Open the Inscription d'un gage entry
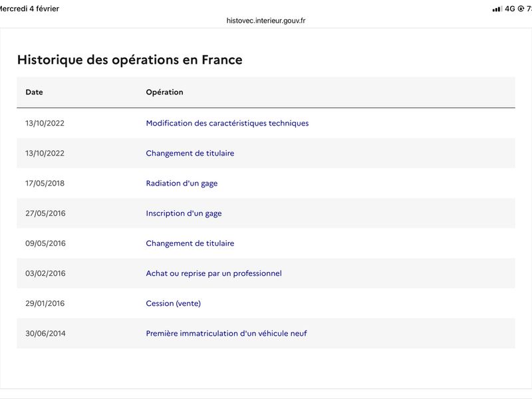532x399 pixels. click(184, 213)
